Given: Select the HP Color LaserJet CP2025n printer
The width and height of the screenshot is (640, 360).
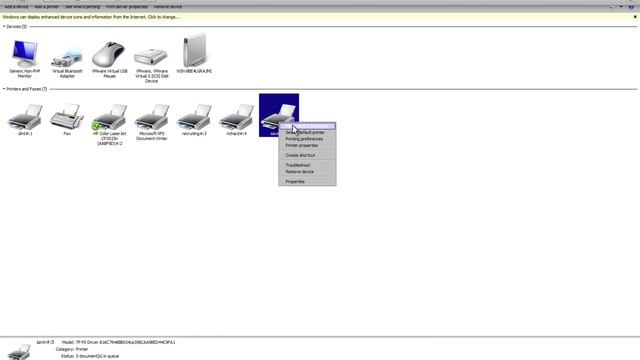Looking at the screenshot, I should pyautogui.click(x=109, y=124).
